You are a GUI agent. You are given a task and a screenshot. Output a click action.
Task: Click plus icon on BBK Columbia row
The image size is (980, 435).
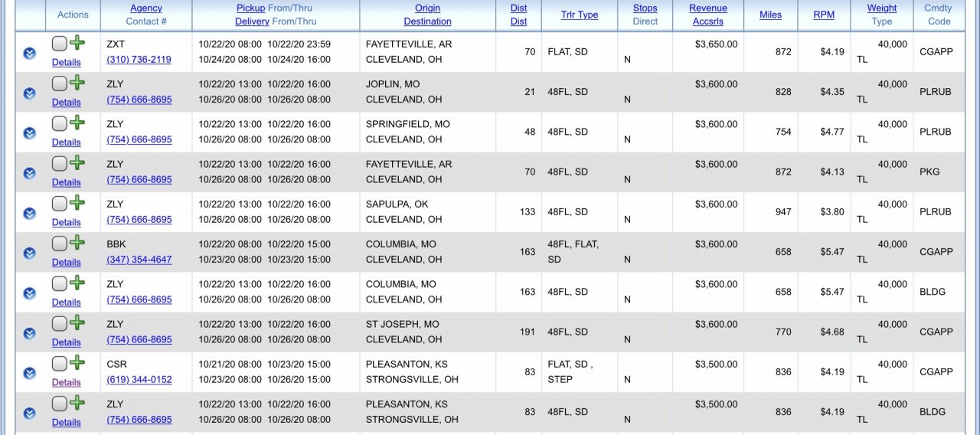(x=77, y=243)
